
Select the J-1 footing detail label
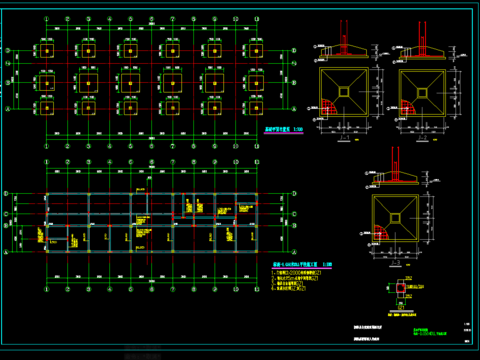pos(344,137)
